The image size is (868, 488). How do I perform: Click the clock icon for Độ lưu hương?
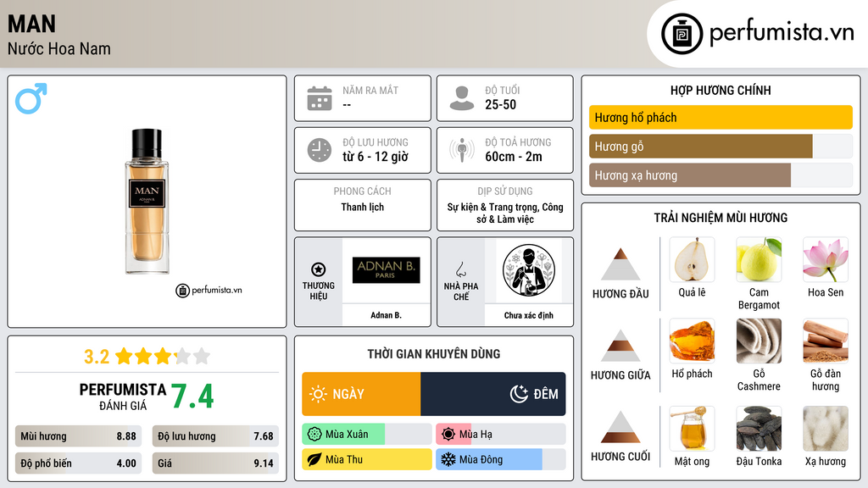320,150
